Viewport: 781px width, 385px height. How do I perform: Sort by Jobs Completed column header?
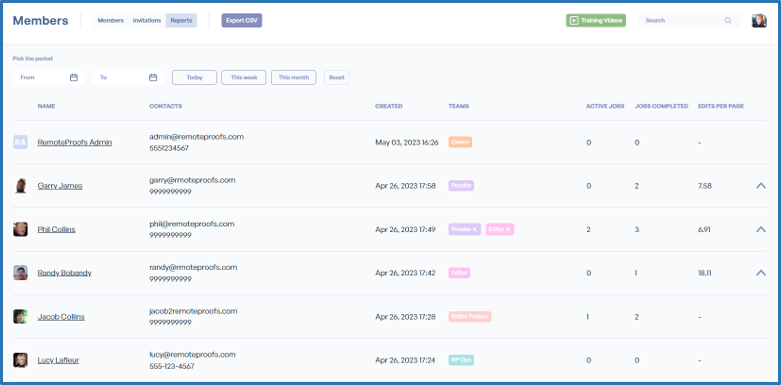(x=661, y=106)
